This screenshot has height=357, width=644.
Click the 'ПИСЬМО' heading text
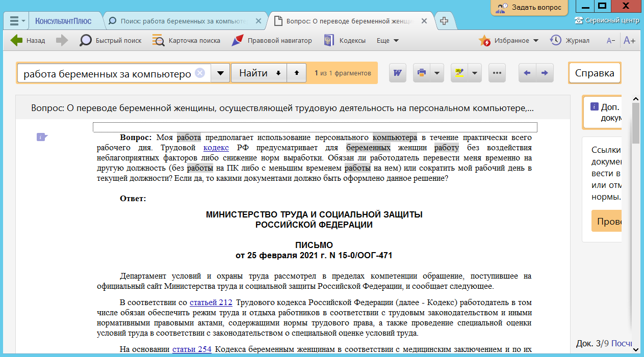click(x=314, y=245)
